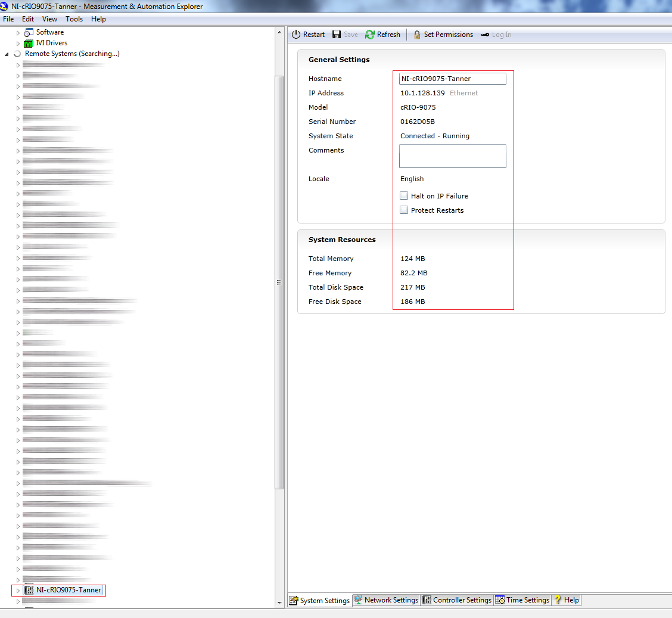Image resolution: width=672 pixels, height=618 pixels.
Task: Click the IP address 10.1.128.139 value
Action: pos(422,93)
